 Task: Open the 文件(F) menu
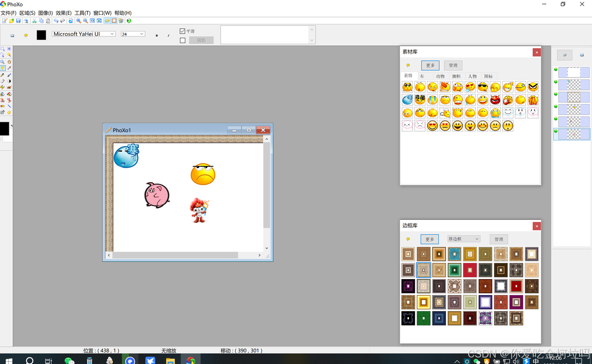click(x=8, y=13)
